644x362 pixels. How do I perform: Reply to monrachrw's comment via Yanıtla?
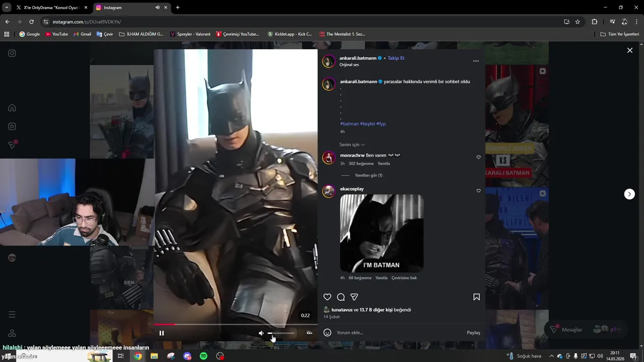click(384, 163)
